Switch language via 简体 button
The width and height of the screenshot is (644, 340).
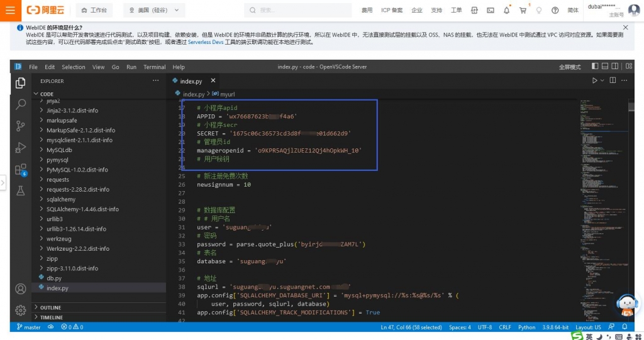pos(573,10)
